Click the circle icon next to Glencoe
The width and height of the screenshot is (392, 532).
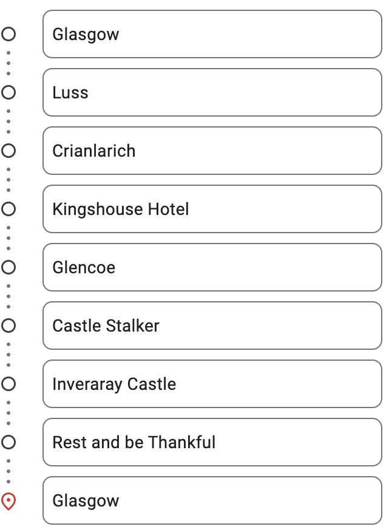tap(8, 267)
